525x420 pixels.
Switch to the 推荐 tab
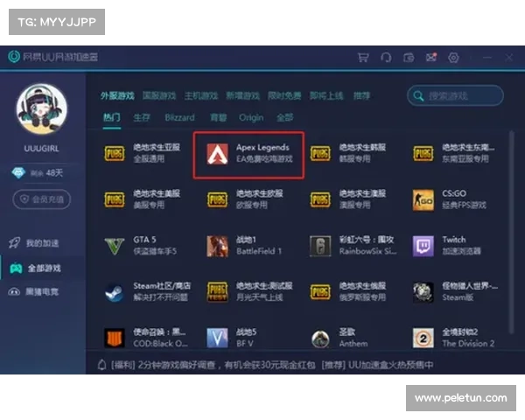pos(361,96)
